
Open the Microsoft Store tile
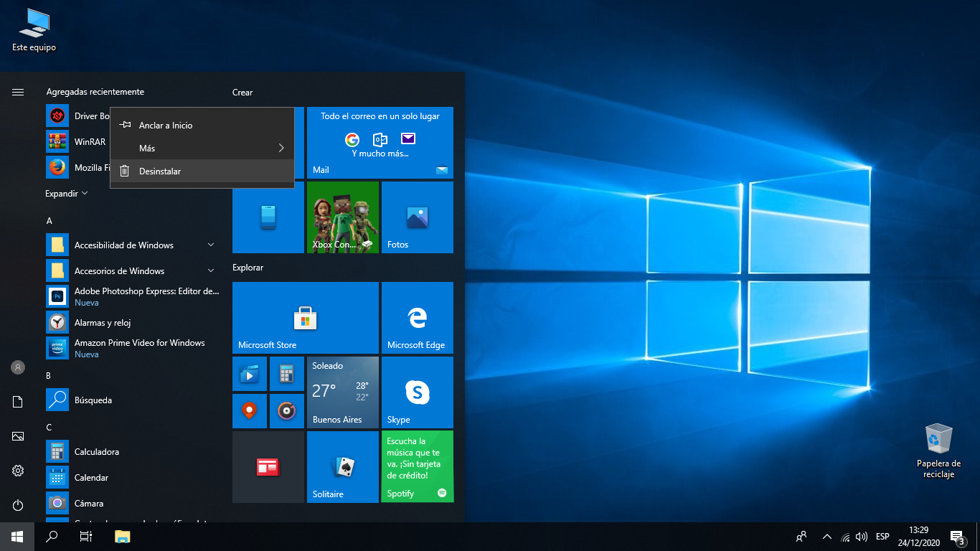[306, 318]
